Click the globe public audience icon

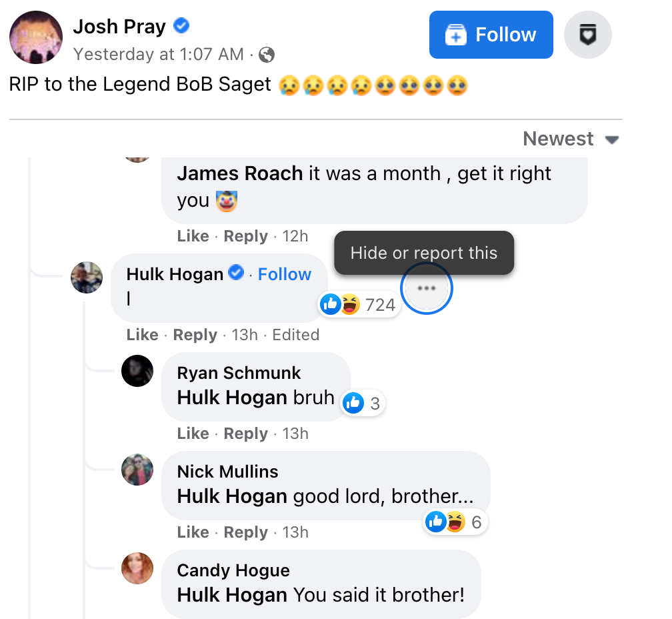coord(267,55)
